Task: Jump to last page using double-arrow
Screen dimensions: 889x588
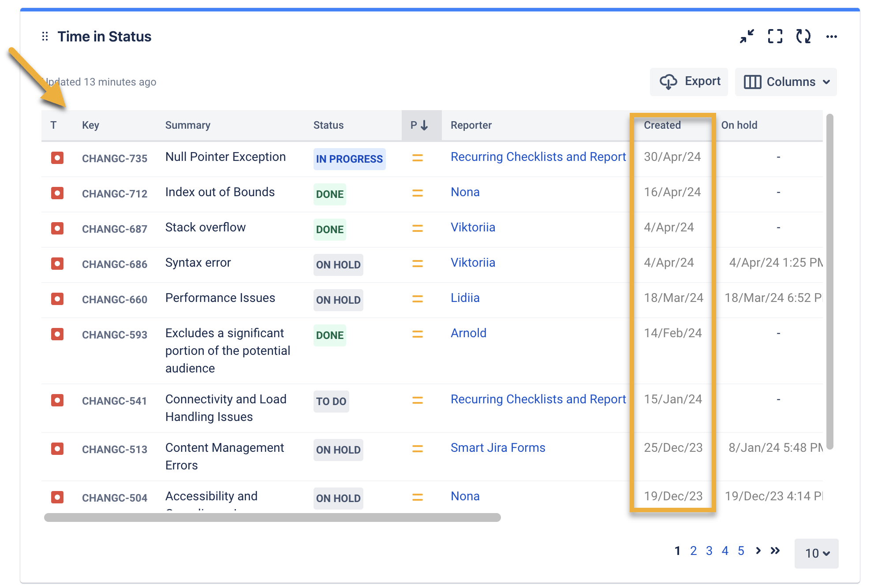Action: coord(775,551)
